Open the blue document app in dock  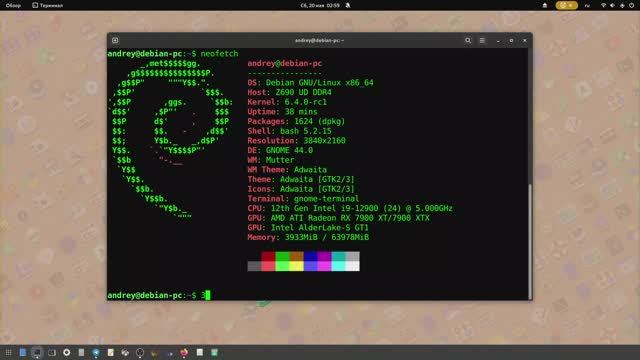[x=22, y=352]
